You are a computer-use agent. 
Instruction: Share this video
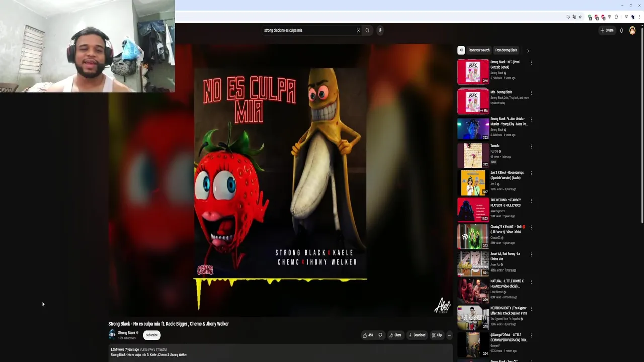tap(395, 335)
